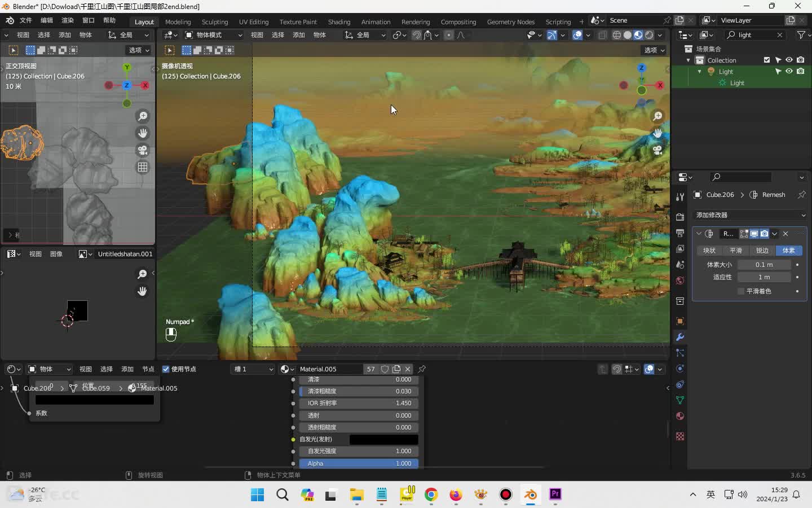Image resolution: width=812 pixels, height=508 pixels.
Task: Click the zoom magnifier in main viewport
Action: [x=657, y=116]
